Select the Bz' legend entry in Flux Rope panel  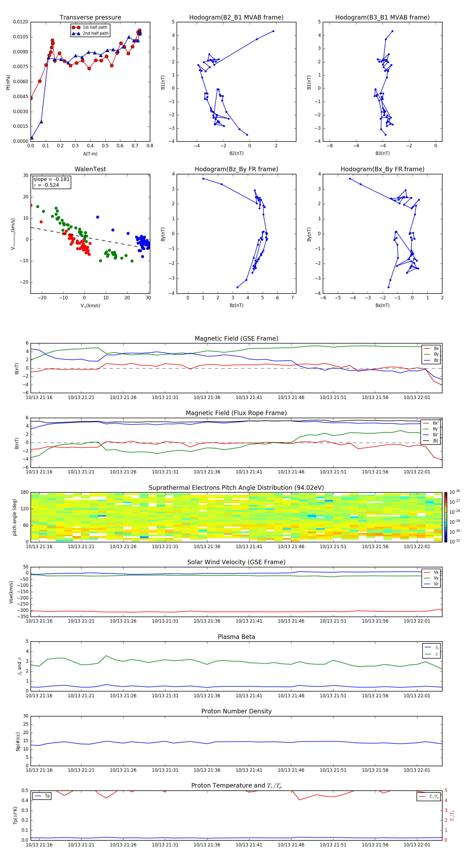[431, 435]
